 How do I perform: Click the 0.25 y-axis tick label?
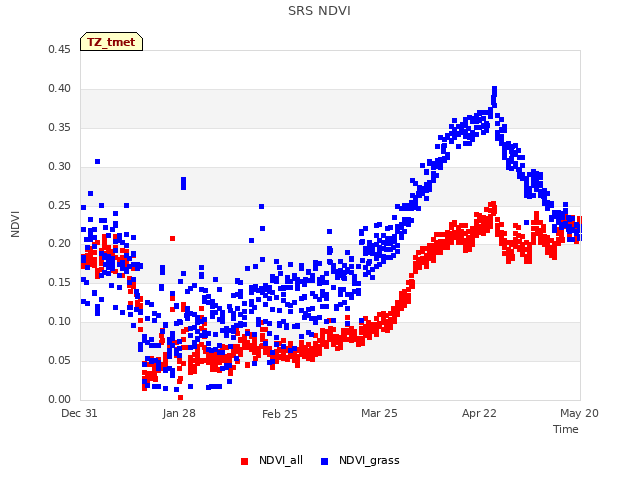(x=59, y=205)
